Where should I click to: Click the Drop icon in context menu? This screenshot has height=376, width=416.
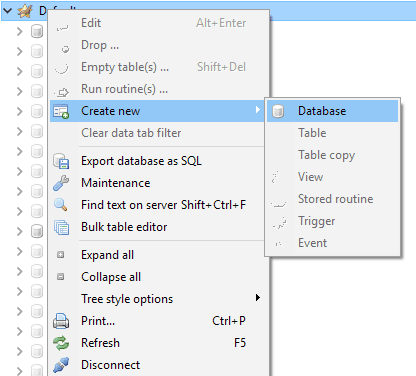65,49
